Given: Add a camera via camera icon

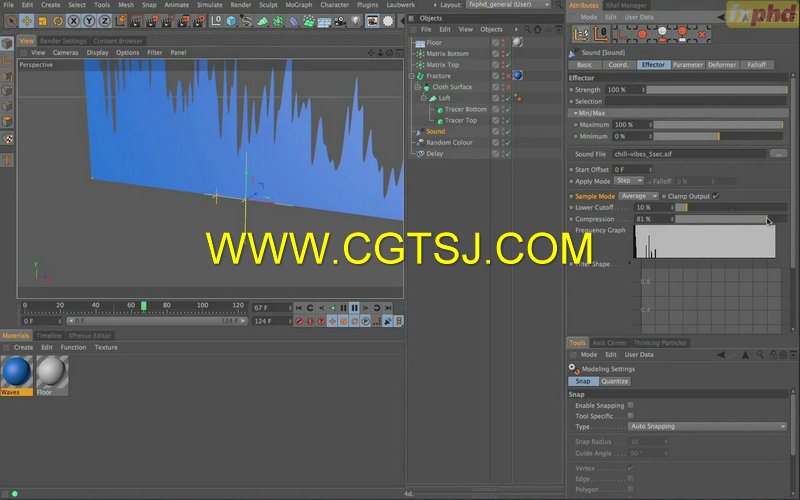Looking at the screenshot, I should pyautogui.click(x=340, y=21).
